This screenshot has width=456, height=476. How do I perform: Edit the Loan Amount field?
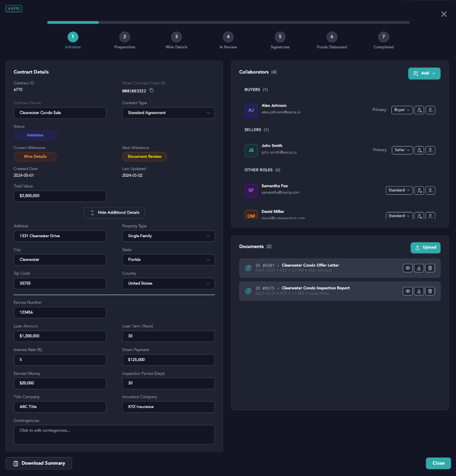pyautogui.click(x=60, y=336)
